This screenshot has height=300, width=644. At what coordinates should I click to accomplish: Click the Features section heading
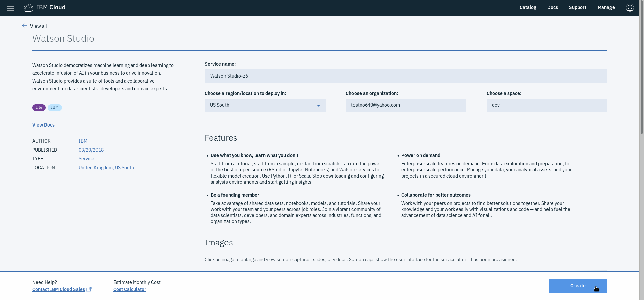[x=221, y=138]
